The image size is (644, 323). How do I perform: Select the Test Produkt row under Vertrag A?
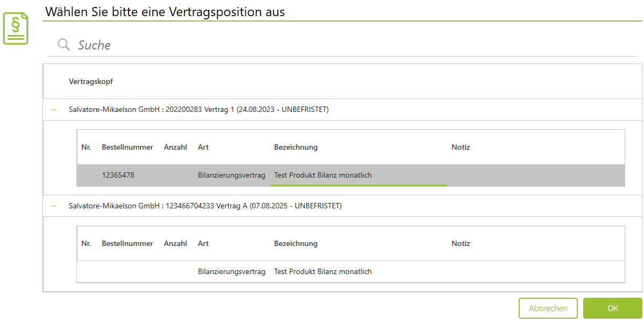pos(323,272)
